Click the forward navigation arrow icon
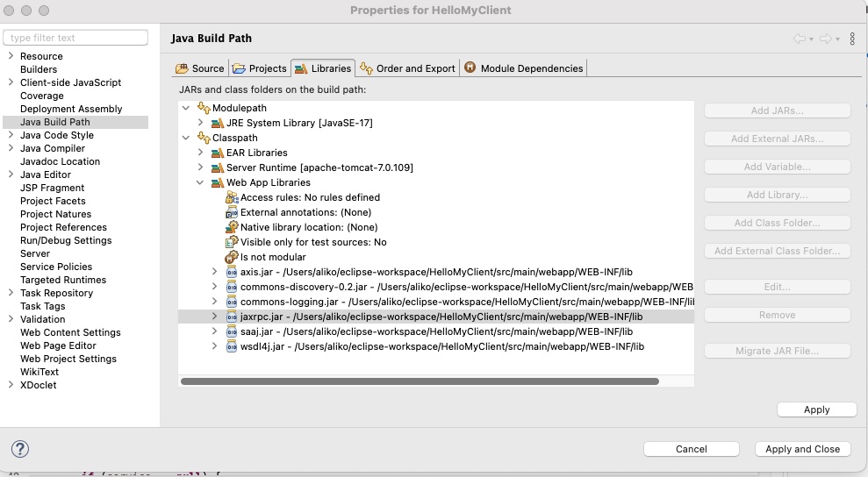The image size is (868, 477). 825,39
